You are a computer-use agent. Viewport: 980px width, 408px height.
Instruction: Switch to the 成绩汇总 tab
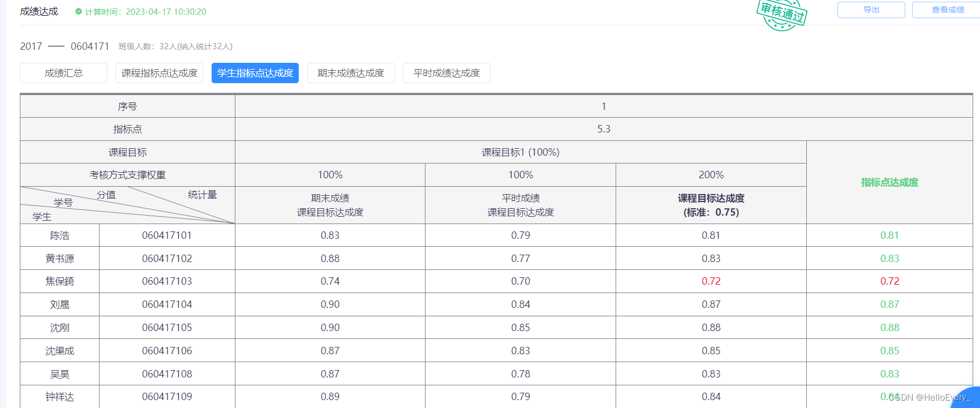click(63, 73)
